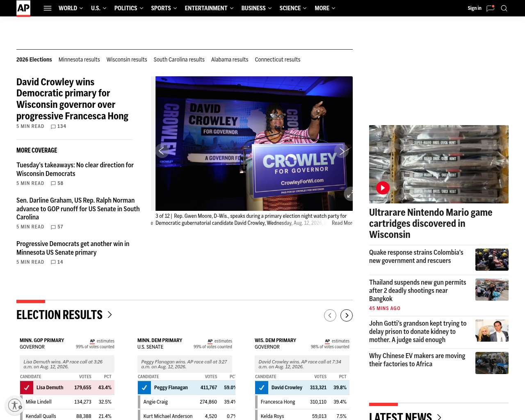525x420 pixels.
Task: Open the Nintendo cartridges video thumbnail
Action: [439, 164]
